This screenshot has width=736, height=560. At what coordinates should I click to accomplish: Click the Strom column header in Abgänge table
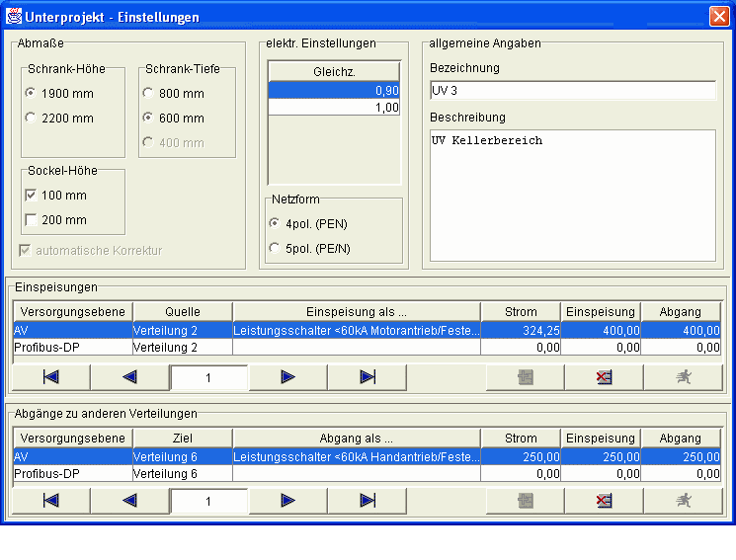click(x=521, y=439)
